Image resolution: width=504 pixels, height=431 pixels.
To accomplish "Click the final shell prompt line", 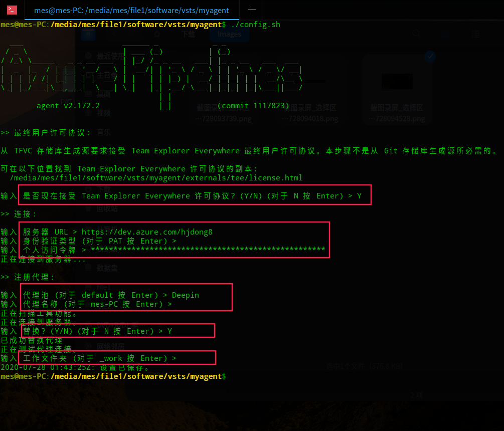I will [113, 376].
